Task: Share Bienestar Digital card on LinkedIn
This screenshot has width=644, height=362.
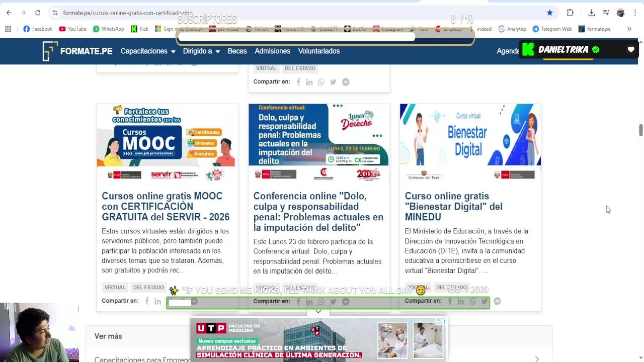Action: (x=461, y=301)
